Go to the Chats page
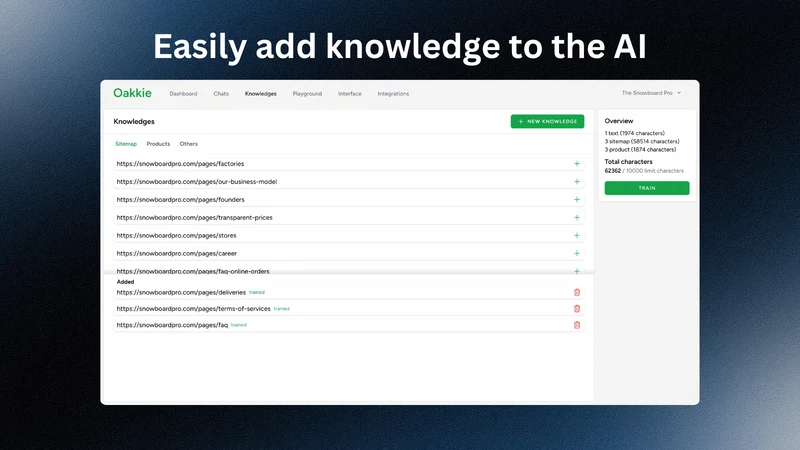800x450 pixels. point(221,94)
